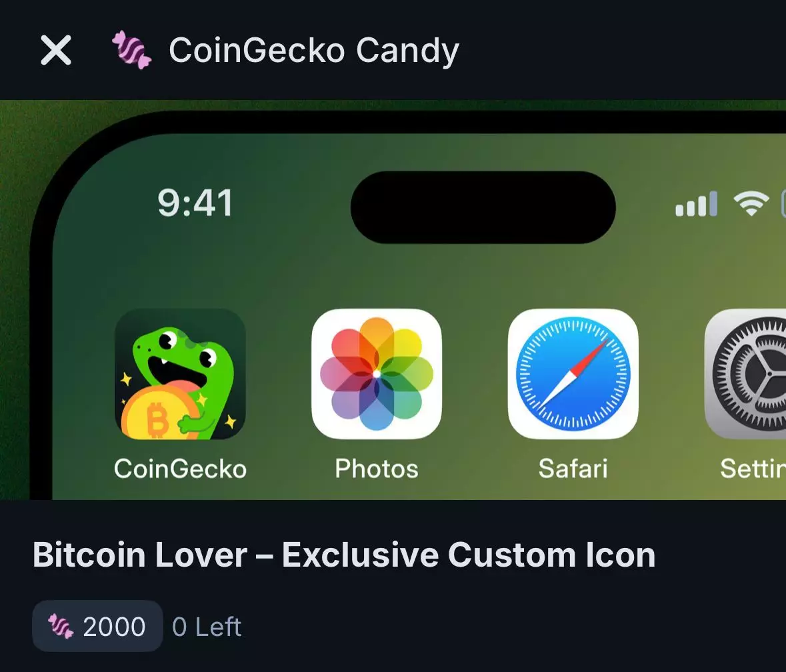
Task: Close the CoinGecko Candy screen
Action: point(55,50)
